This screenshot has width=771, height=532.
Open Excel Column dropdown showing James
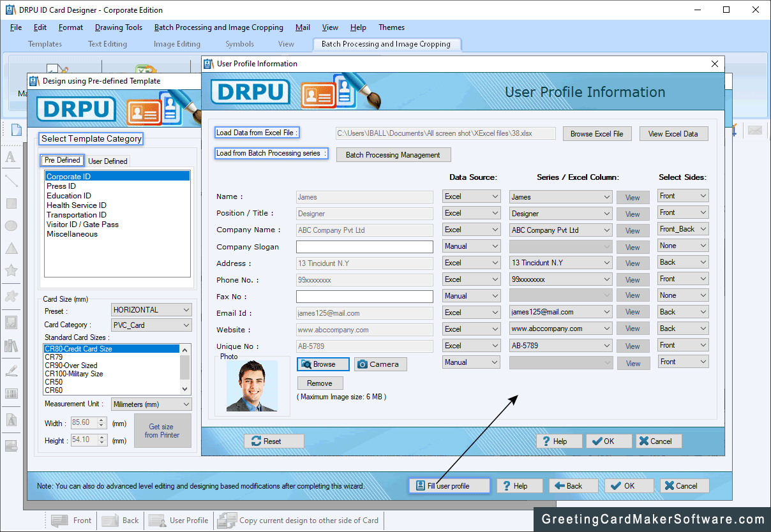pyautogui.click(x=561, y=197)
